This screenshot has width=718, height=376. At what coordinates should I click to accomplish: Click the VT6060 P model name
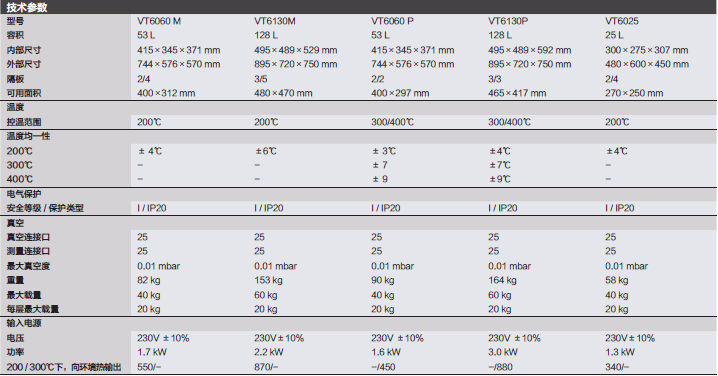tap(392, 21)
